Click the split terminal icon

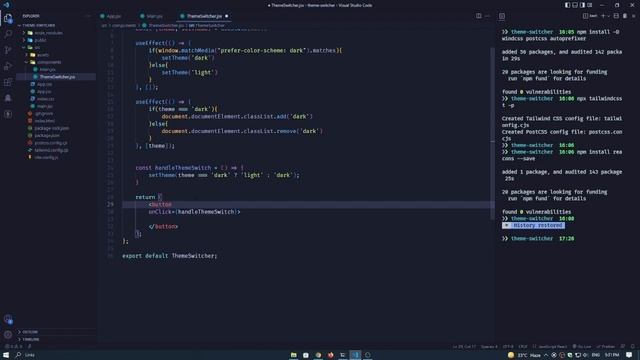click(x=616, y=16)
